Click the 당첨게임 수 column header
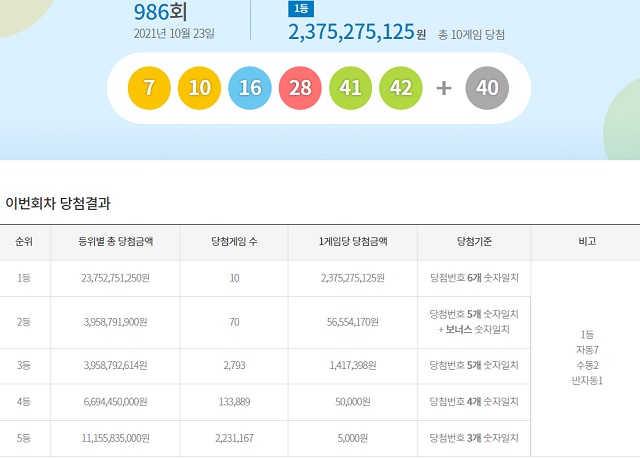This screenshot has width=640, height=459. pyautogui.click(x=234, y=242)
